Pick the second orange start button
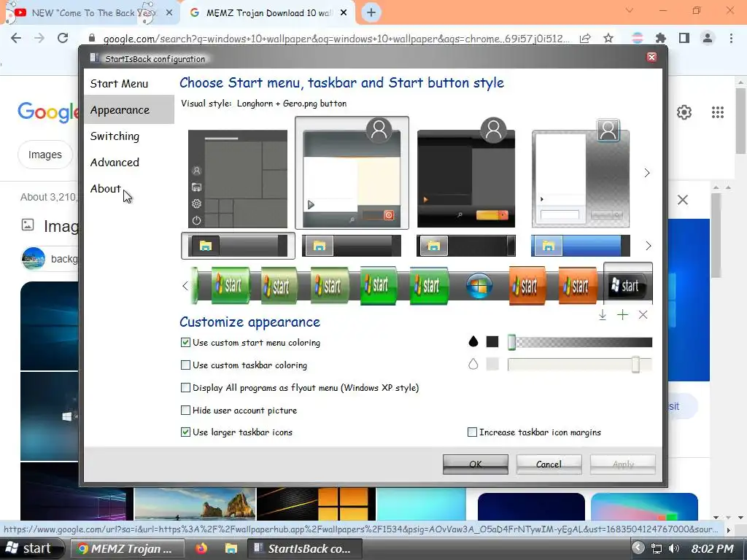This screenshot has width=747, height=560. (578, 286)
